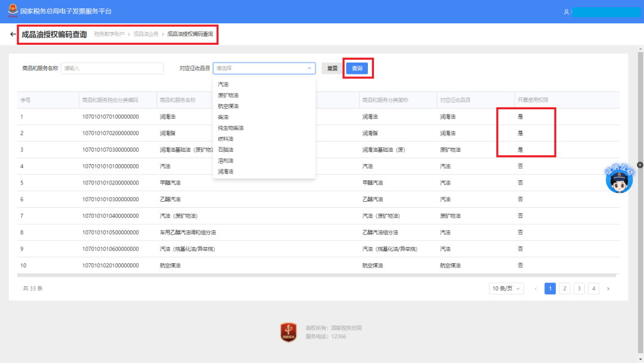This screenshot has width=644, height=363.
Task: Click the vertical scrollbar on the right
Action: click(640, 201)
